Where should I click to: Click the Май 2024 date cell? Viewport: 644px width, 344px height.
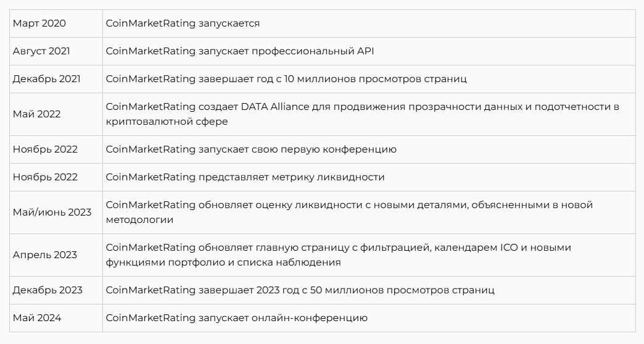click(x=56, y=318)
